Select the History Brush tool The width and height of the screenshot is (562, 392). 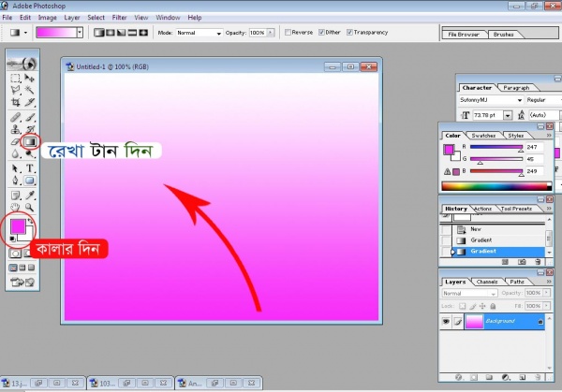click(30, 129)
